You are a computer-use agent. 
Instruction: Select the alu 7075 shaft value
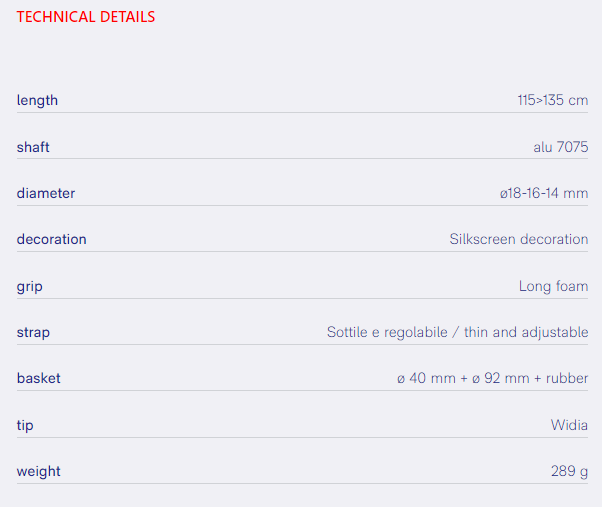point(560,147)
